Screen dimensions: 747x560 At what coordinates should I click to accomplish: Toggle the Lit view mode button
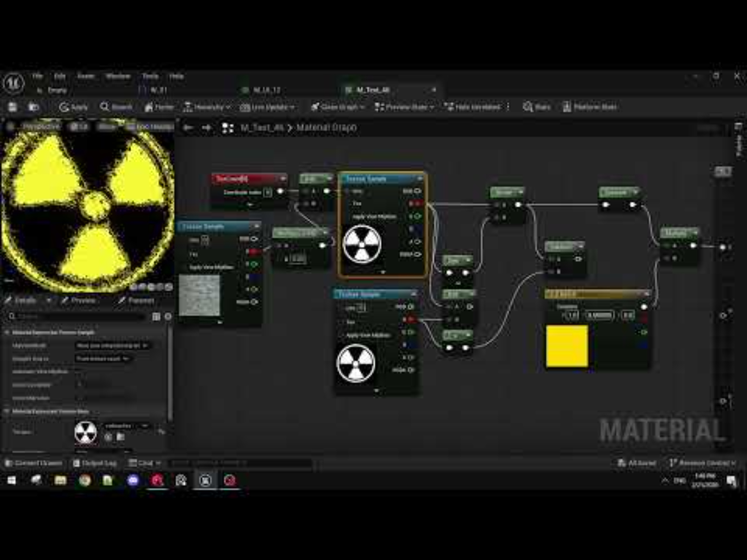pyautogui.click(x=79, y=127)
